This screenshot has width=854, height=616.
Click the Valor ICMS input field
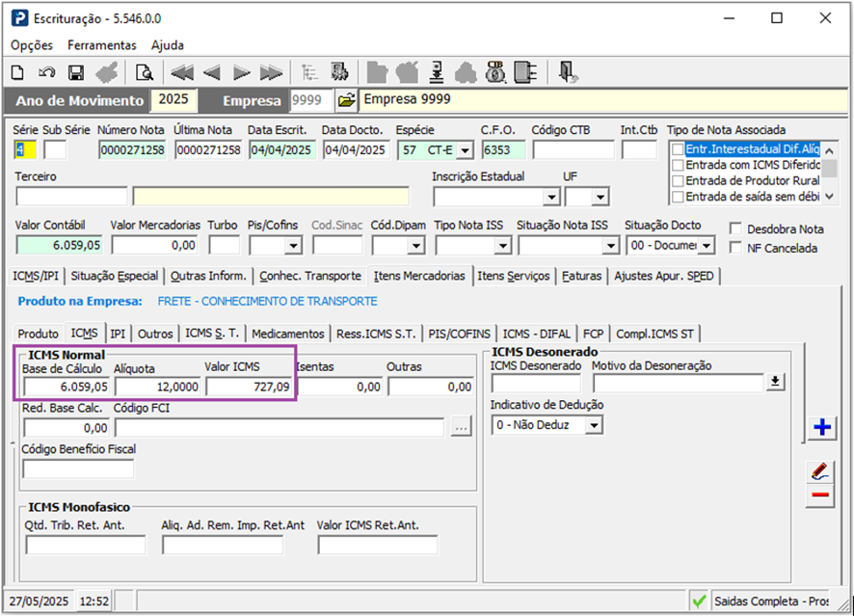tap(249, 387)
